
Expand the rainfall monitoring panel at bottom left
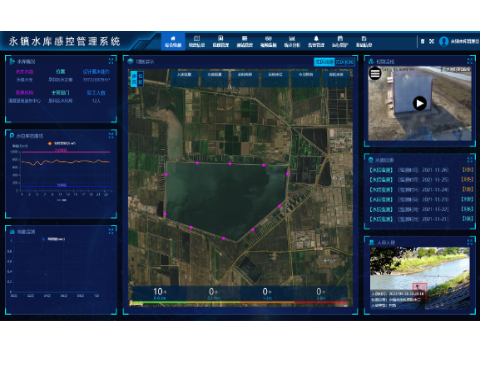[x=111, y=231]
